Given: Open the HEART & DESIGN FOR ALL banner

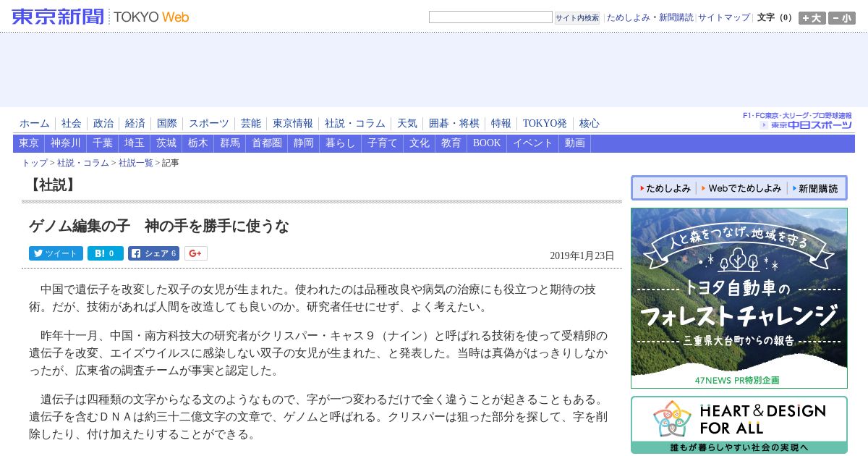Looking at the screenshot, I should (x=739, y=425).
